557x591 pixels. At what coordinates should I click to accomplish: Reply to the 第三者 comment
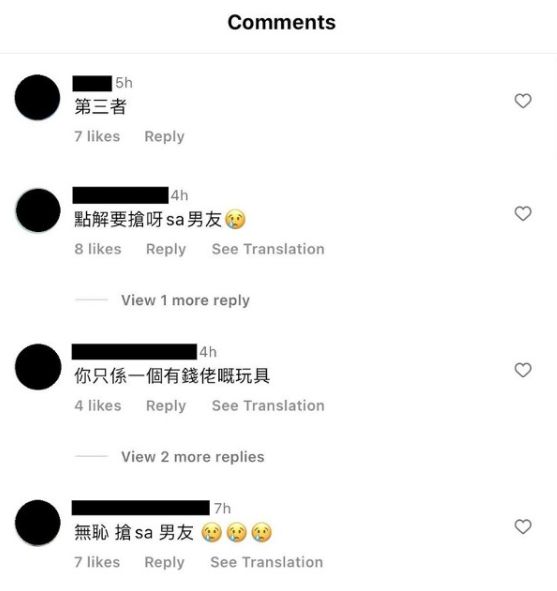164,136
